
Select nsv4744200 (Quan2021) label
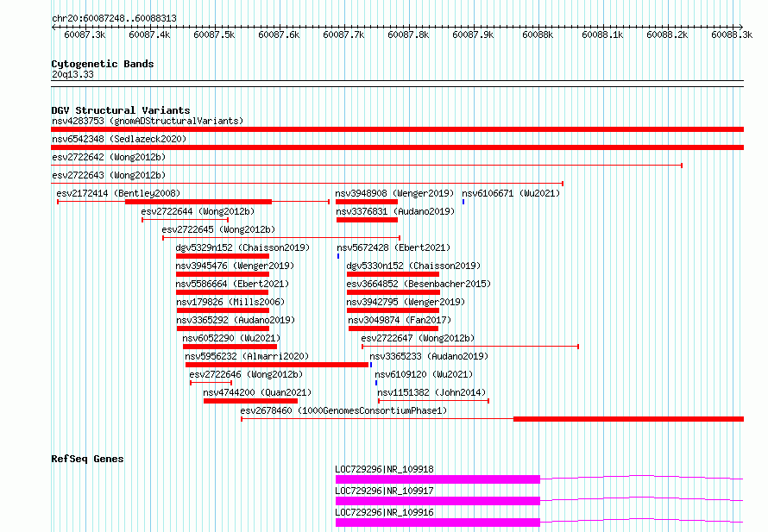pyautogui.click(x=257, y=392)
